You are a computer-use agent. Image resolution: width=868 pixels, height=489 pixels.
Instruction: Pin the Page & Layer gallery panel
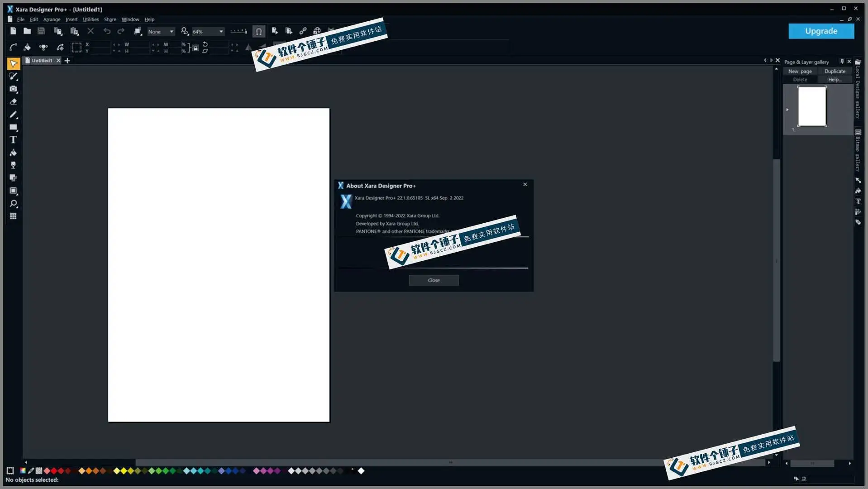click(842, 61)
